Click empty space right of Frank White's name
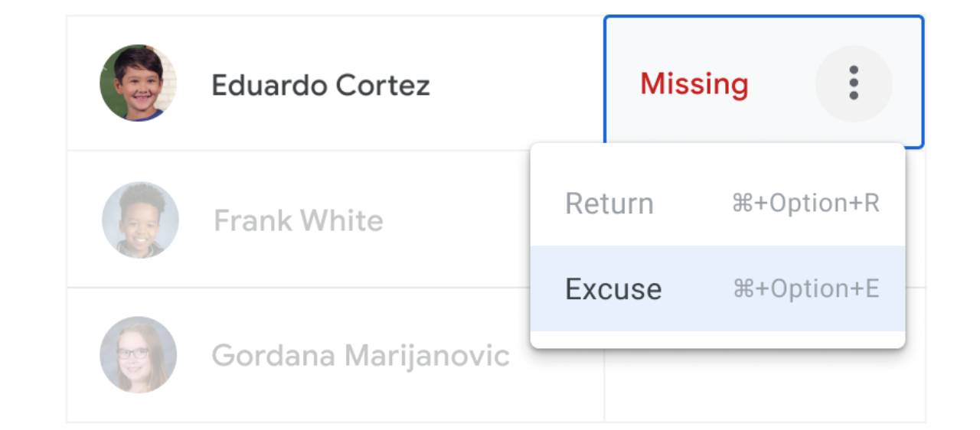This screenshot has height=430, width=980. click(452, 220)
